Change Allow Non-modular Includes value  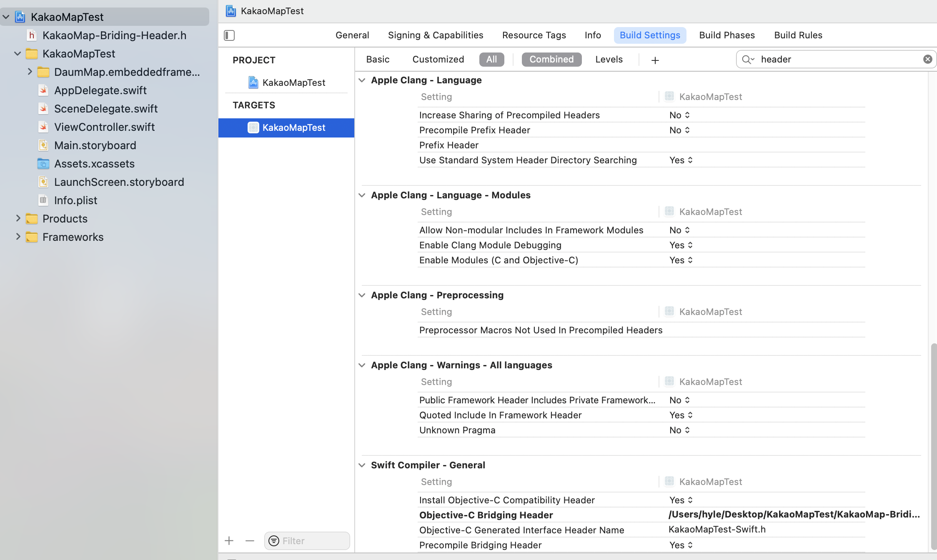(679, 230)
